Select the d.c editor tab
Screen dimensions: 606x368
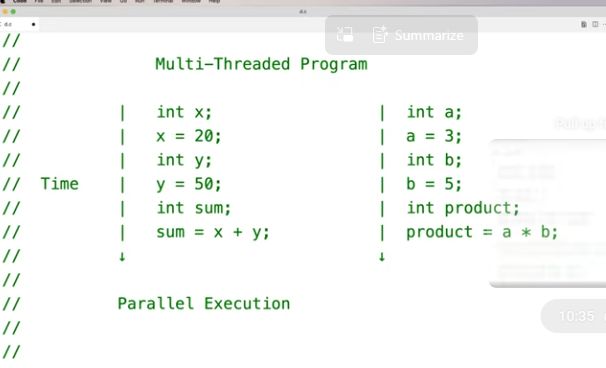19,24
